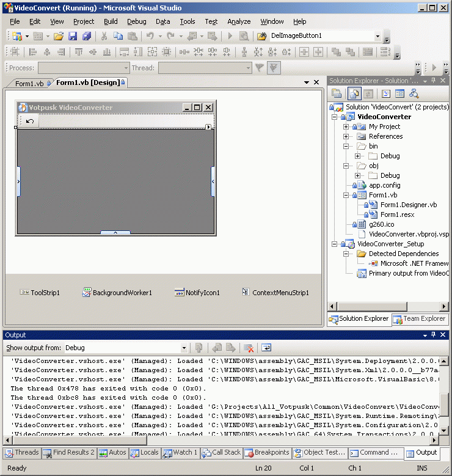Image resolution: width=452 pixels, height=476 pixels.
Task: Click the Start Debugging play icon
Action: (230, 37)
